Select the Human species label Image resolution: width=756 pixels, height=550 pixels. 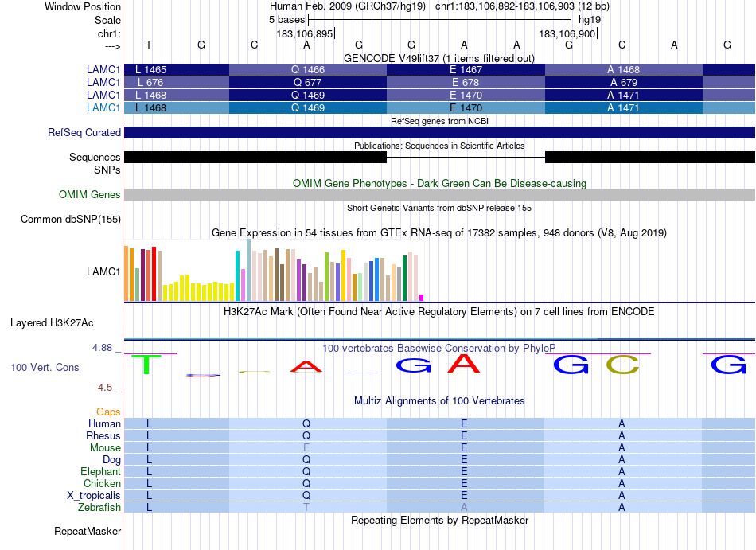click(x=104, y=423)
